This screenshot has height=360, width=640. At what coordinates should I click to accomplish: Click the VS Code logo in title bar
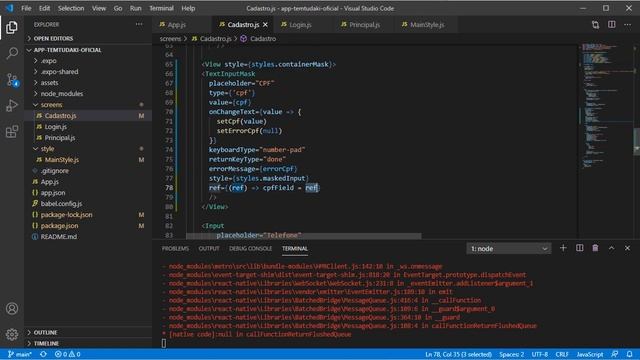(9, 8)
